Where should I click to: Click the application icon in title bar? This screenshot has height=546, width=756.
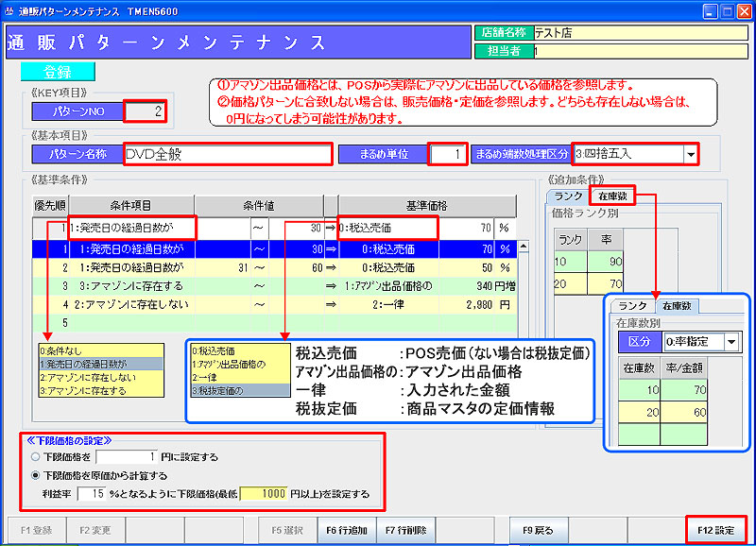tap(10, 10)
